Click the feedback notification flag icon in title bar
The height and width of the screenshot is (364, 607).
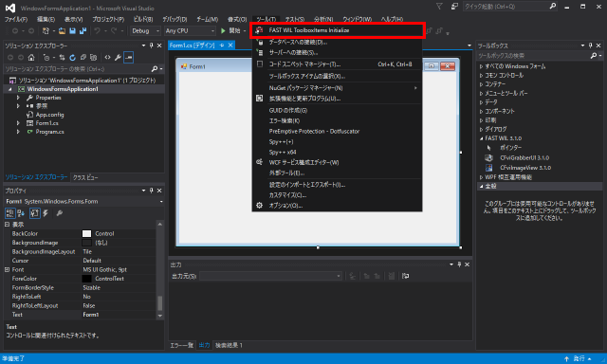pyautogui.click(x=439, y=7)
